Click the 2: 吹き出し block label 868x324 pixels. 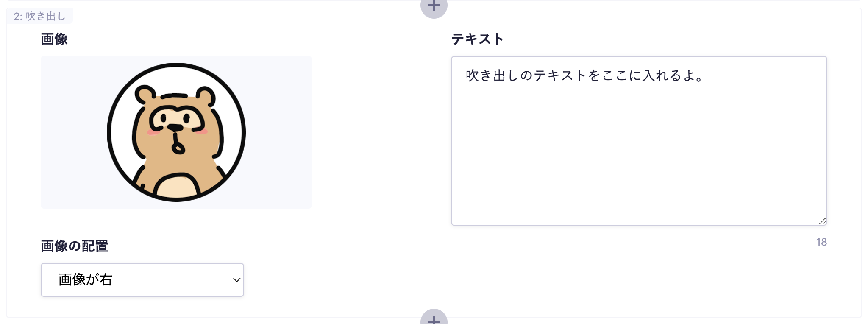39,16
